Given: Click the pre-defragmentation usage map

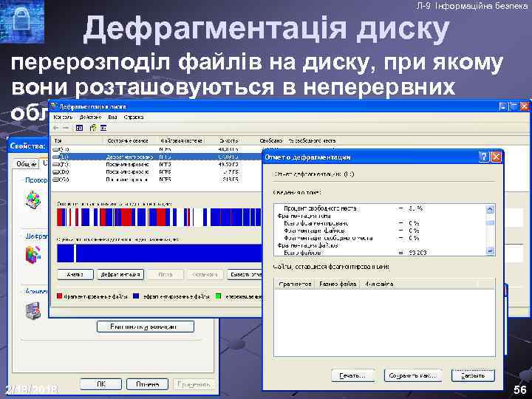Looking at the screenshot, I should [159, 217].
